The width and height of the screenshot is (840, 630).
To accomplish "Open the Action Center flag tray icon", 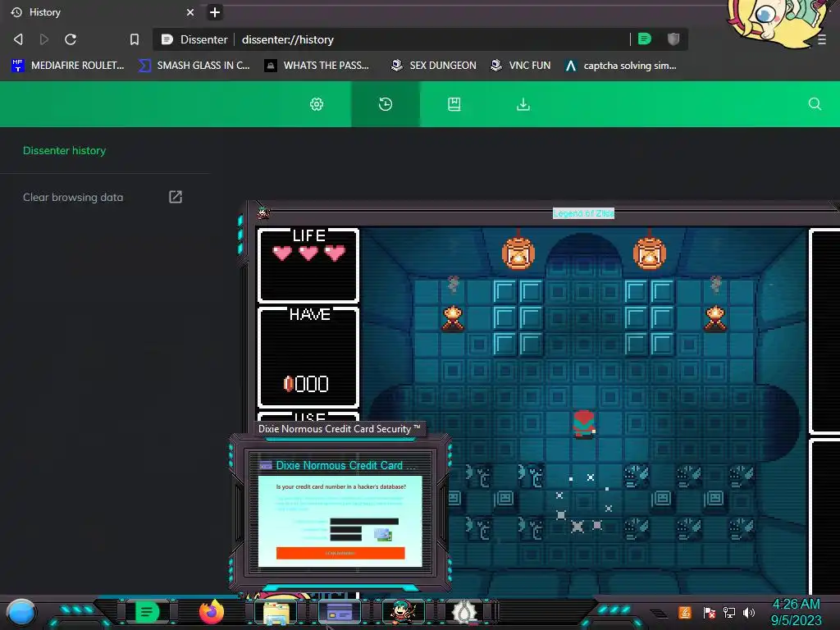I will [710, 612].
